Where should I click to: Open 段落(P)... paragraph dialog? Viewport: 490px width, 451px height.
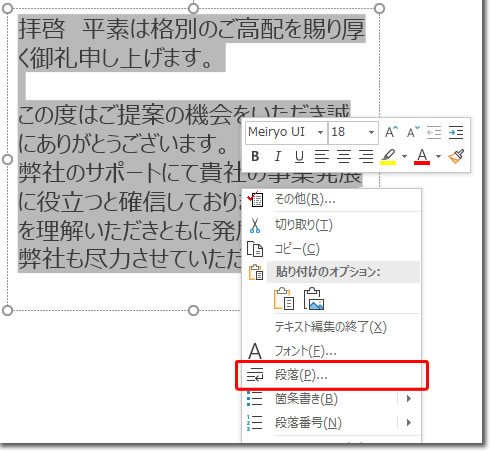click(x=331, y=375)
